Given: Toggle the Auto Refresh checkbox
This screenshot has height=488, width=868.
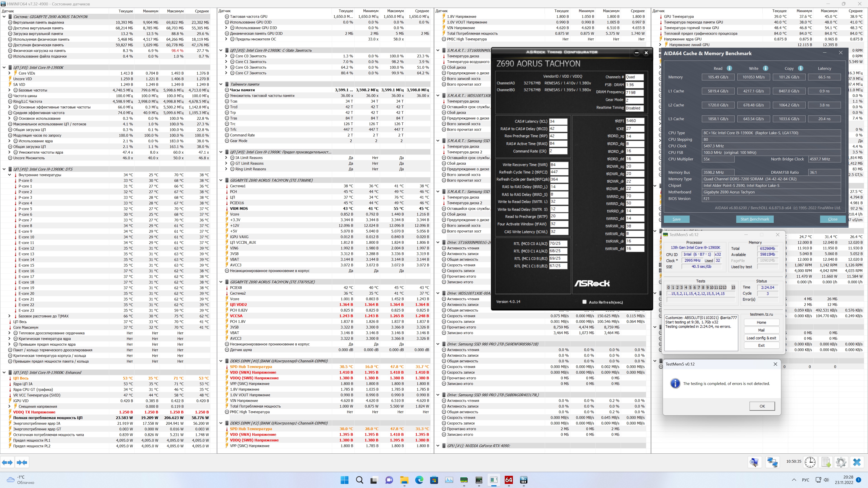Looking at the screenshot, I should [584, 302].
